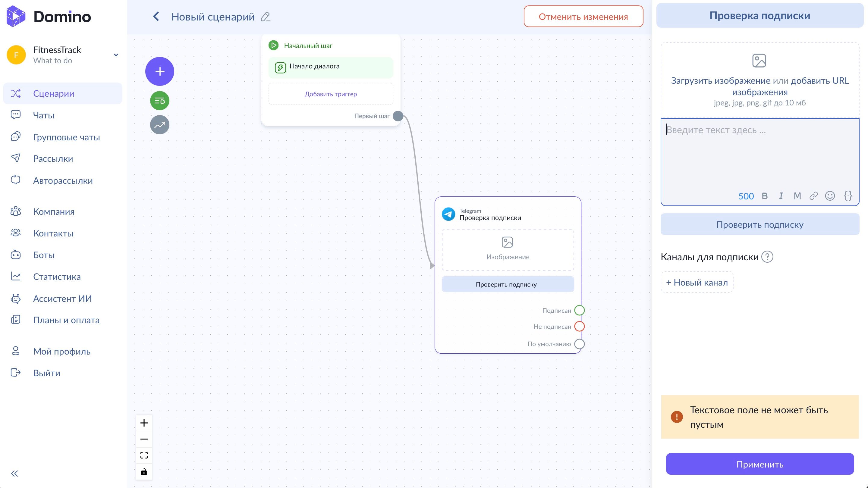868x488 pixels.
Task: Click the pencil icon to rename scenario
Action: [266, 17]
